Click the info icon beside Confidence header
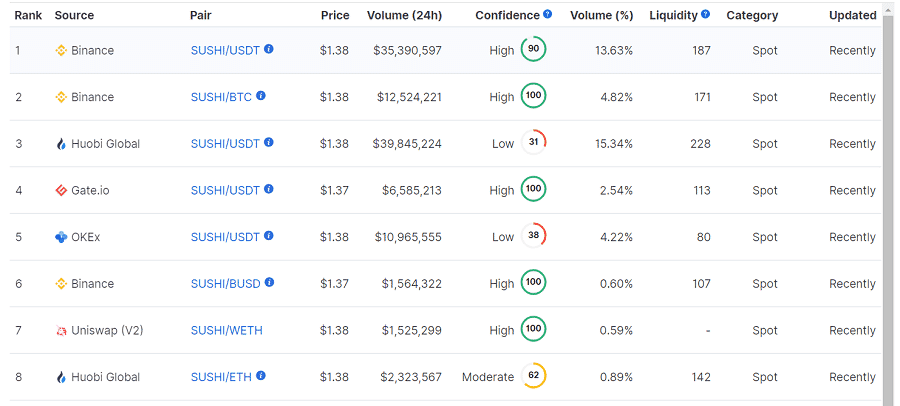Image resolution: width=900 pixels, height=406 pixels. pos(548,15)
